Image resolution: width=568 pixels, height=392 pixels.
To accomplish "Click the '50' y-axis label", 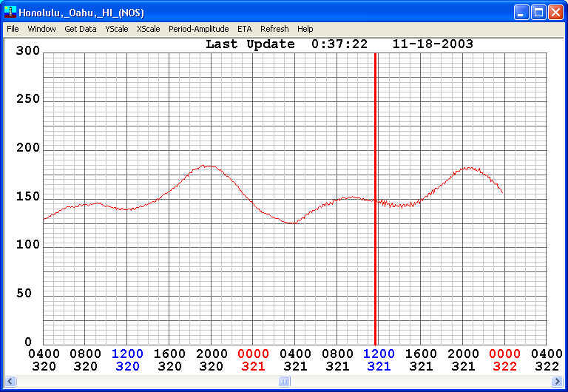I will [x=24, y=293].
